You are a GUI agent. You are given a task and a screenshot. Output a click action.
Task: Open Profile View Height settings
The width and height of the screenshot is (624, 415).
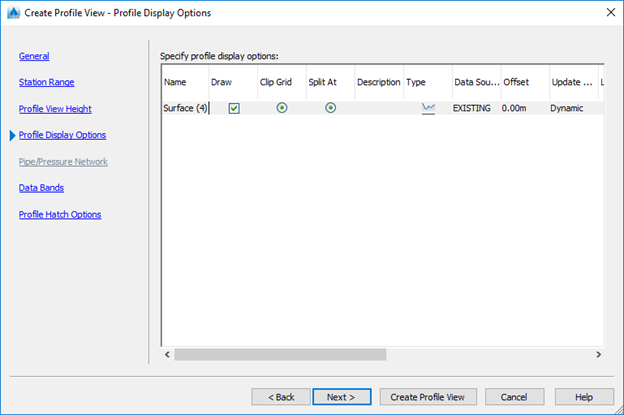(55, 108)
